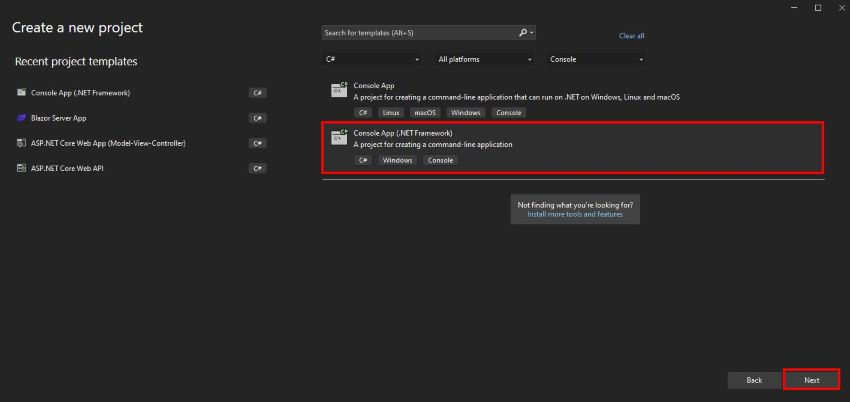
Task: Open the C# language filter dropdown
Action: [x=374, y=60]
